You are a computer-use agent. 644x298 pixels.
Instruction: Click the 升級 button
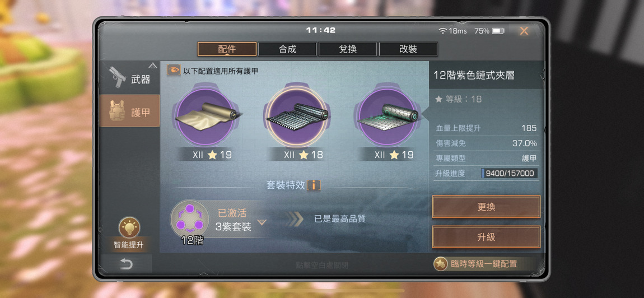tap(486, 237)
